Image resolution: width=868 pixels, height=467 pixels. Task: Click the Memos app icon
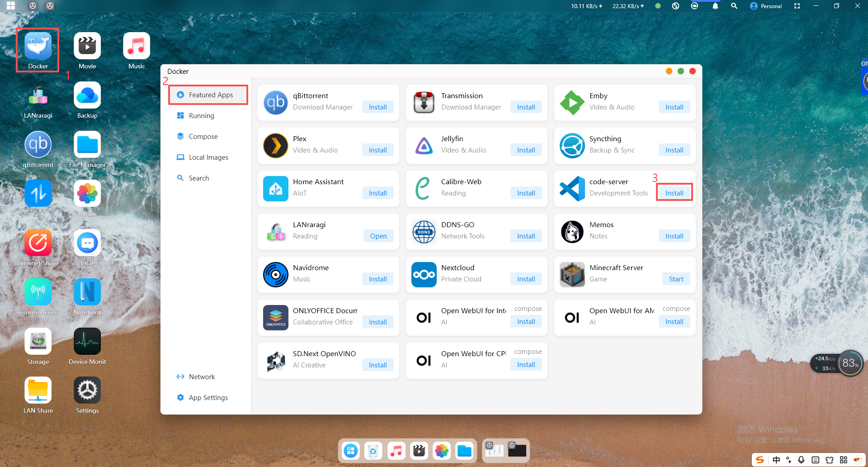[572, 232]
